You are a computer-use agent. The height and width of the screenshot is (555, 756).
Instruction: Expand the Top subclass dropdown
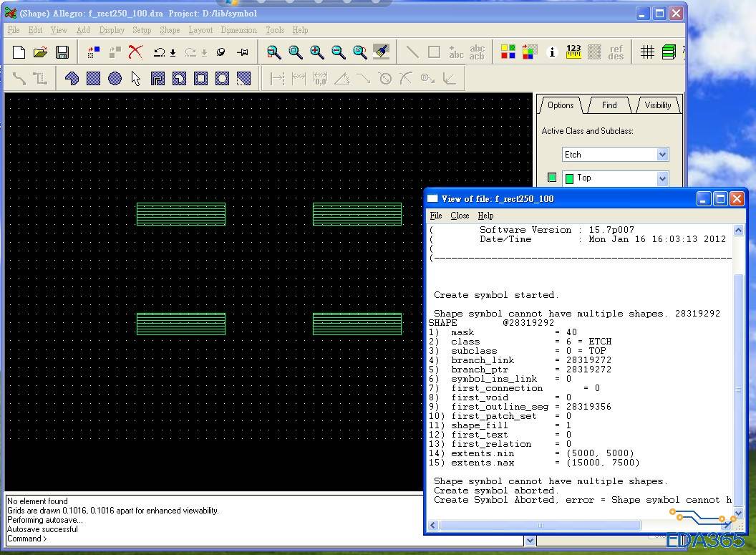(x=662, y=178)
